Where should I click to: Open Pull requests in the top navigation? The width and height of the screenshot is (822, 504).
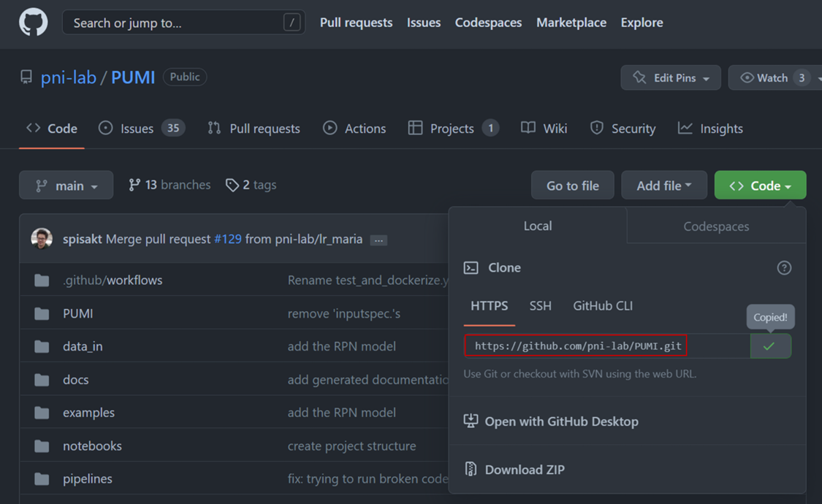(356, 23)
